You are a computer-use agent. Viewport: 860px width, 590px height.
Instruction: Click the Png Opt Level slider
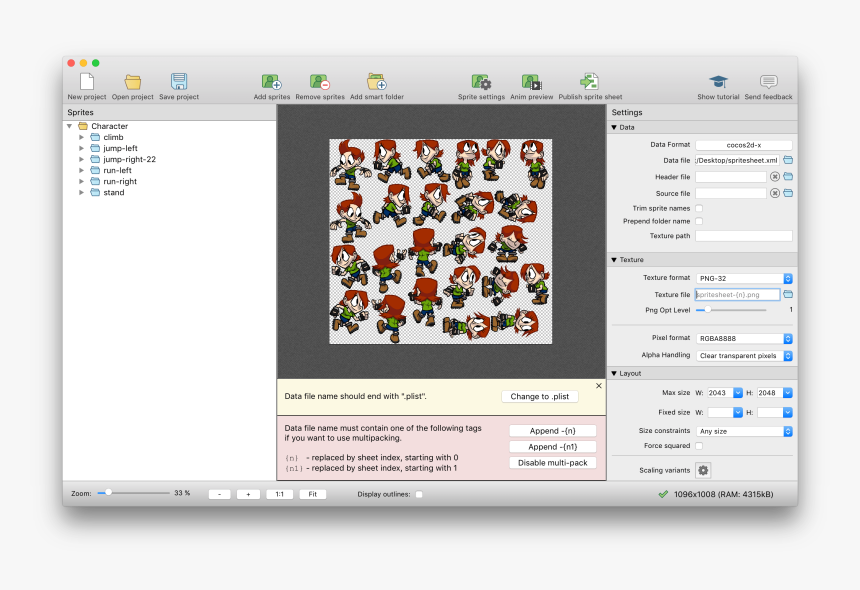coord(731,310)
